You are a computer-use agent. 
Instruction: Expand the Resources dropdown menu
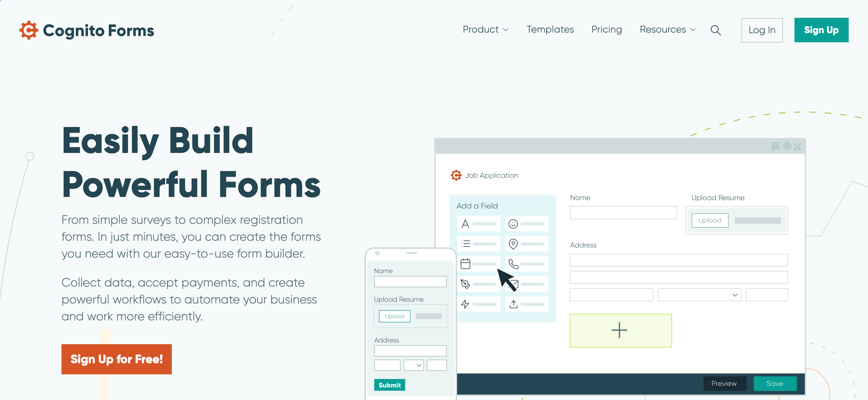(x=667, y=30)
